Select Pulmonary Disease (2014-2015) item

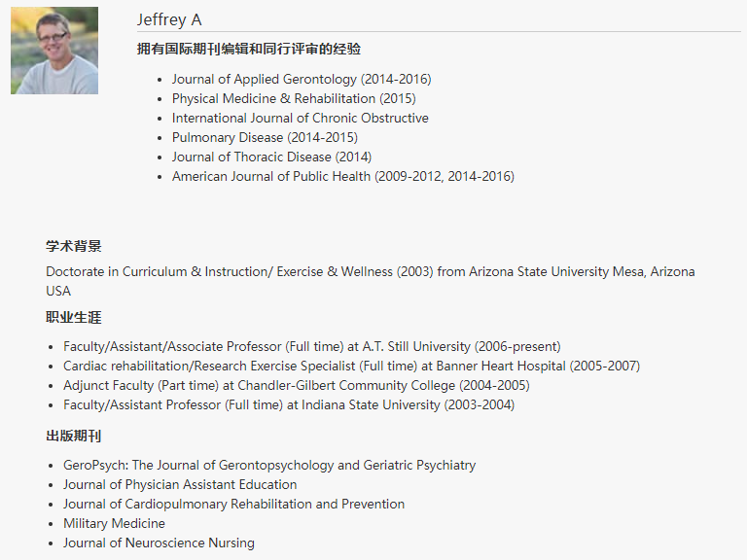point(265,138)
